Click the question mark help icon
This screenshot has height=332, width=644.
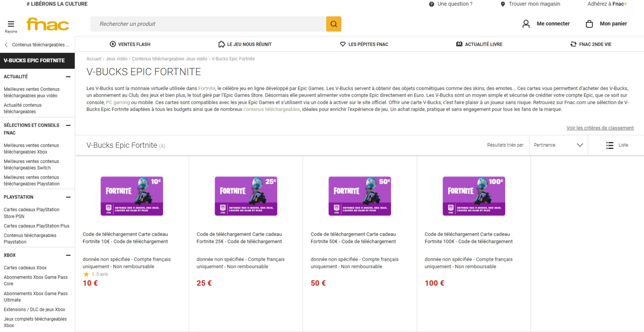(x=431, y=4)
